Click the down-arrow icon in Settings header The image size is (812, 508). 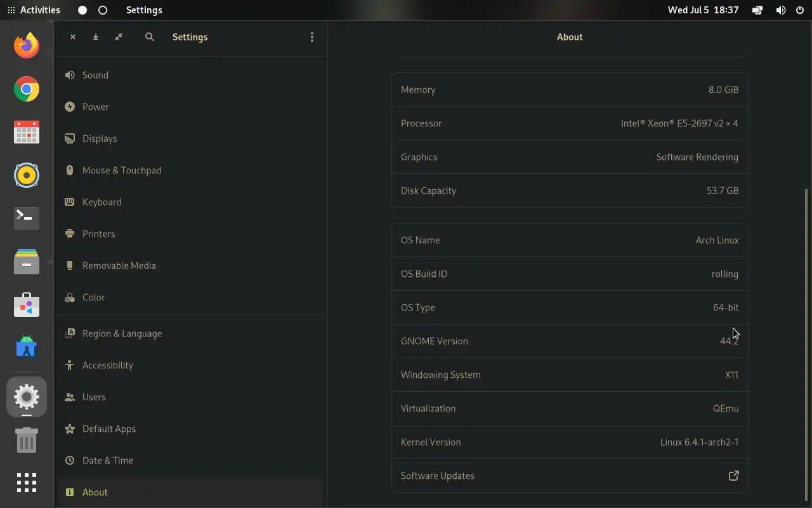click(96, 37)
